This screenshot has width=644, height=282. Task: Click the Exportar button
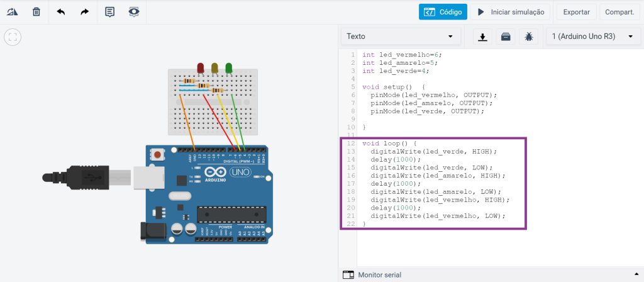576,12
